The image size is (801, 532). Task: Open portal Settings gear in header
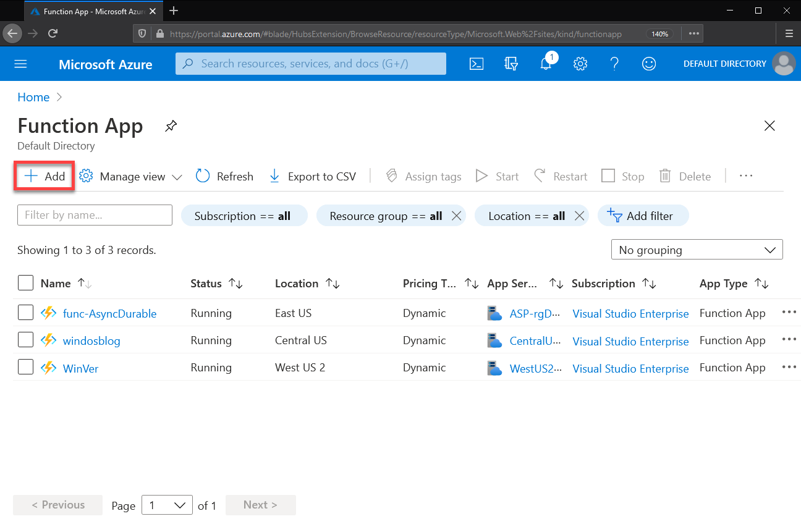580,64
